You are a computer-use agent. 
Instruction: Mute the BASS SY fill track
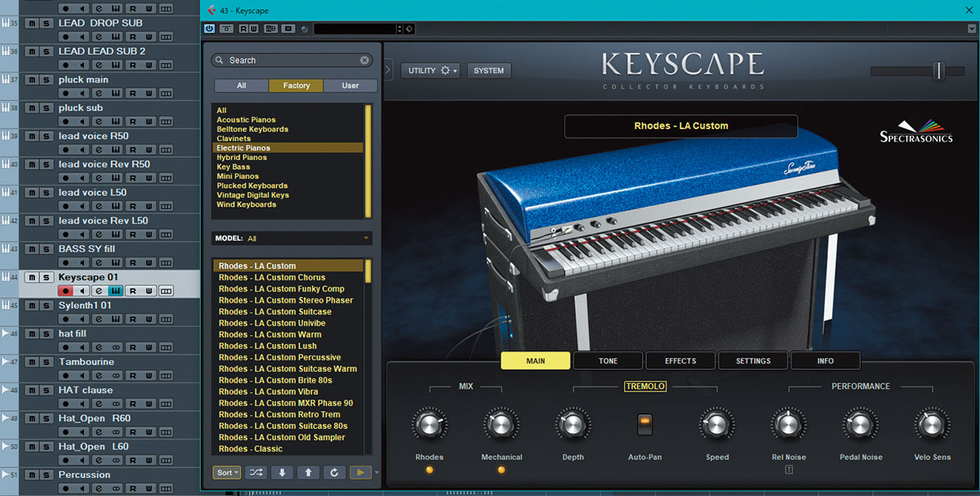(x=32, y=249)
